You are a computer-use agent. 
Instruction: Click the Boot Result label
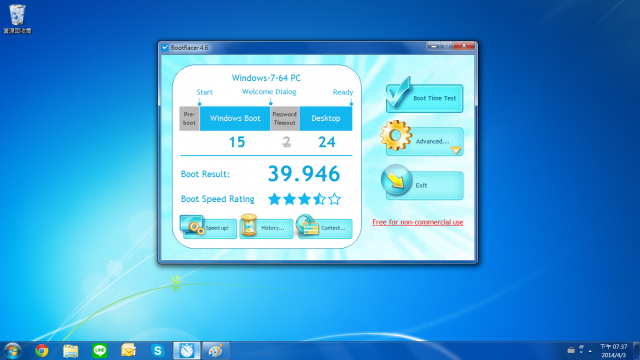(x=205, y=174)
